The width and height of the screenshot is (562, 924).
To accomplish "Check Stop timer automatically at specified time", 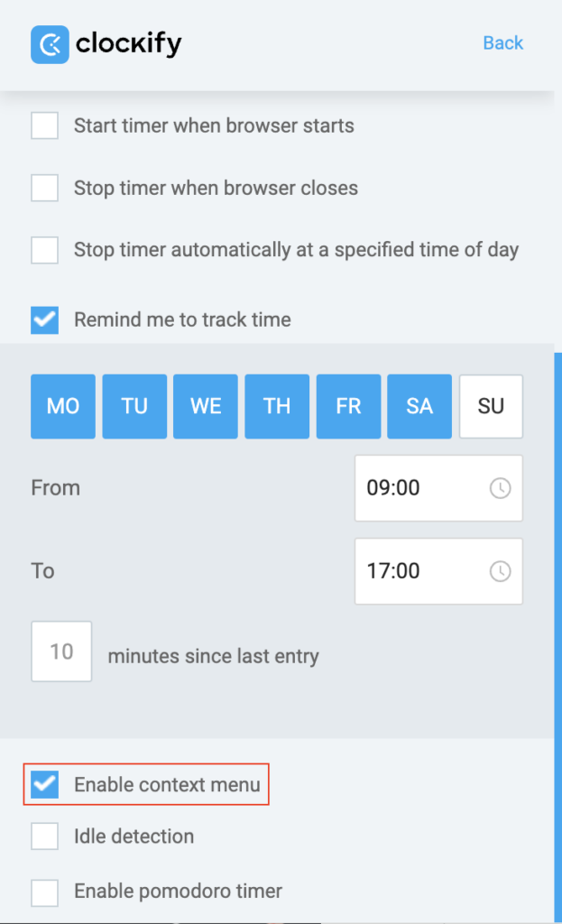I will [45, 250].
